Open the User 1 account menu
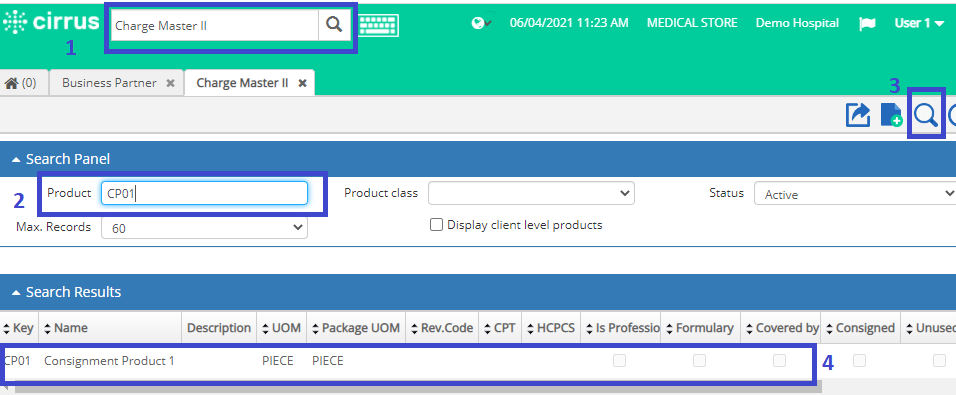 (919, 23)
